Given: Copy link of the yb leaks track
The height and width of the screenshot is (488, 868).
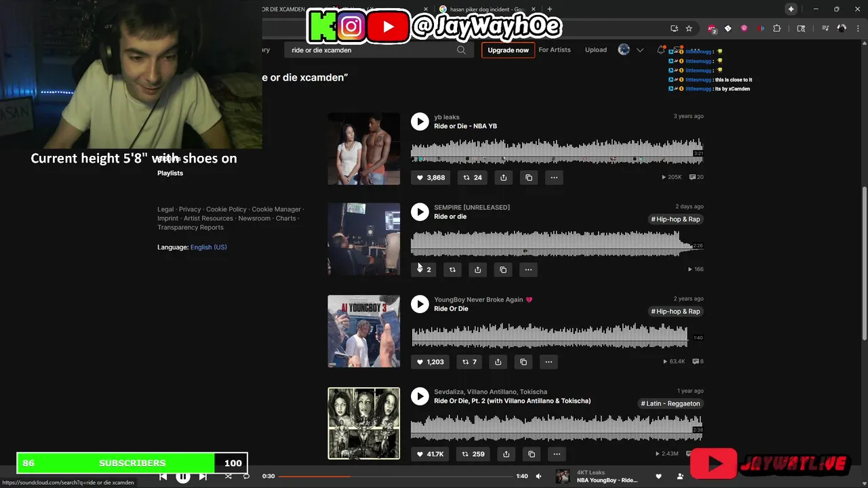Looking at the screenshot, I should pyautogui.click(x=529, y=178).
